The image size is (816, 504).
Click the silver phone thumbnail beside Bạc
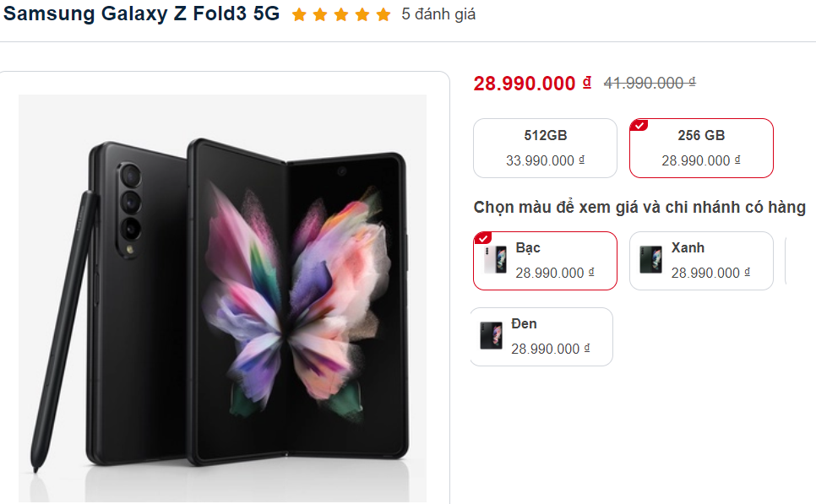tap(495, 260)
